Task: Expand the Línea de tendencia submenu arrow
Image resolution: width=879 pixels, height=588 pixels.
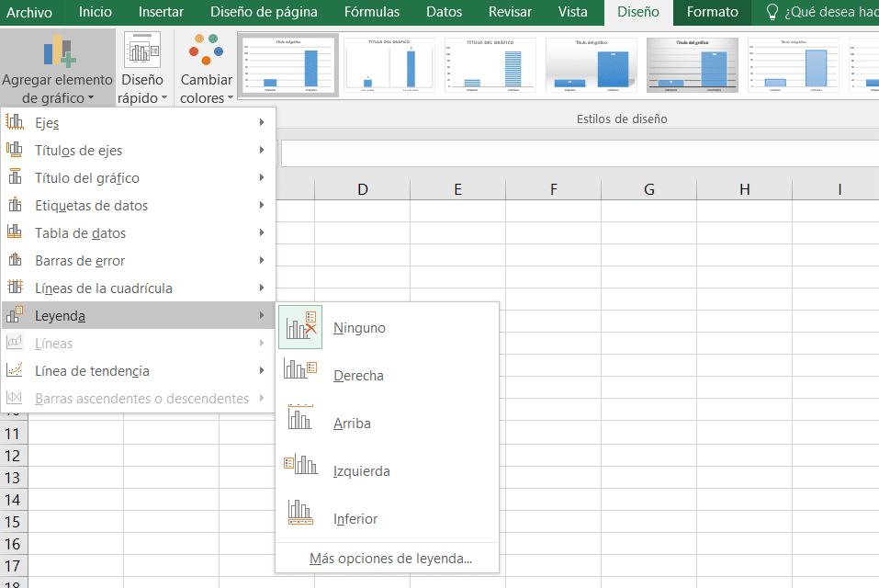Action: coord(261,370)
